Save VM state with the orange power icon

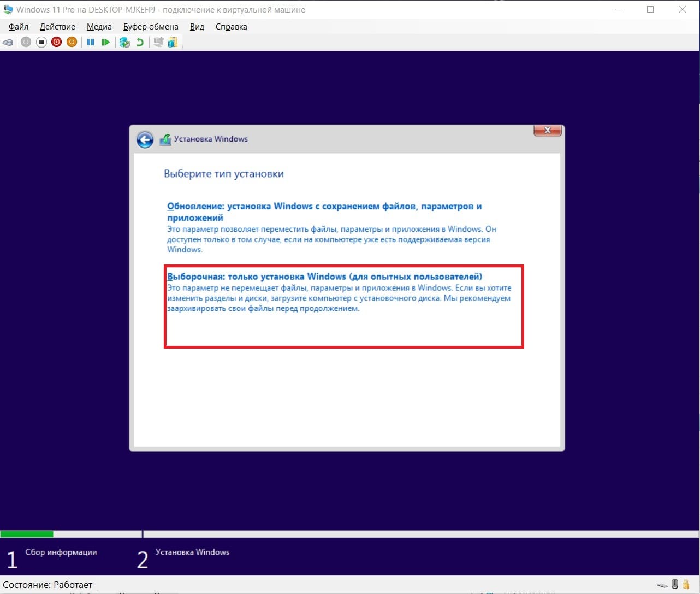point(72,42)
